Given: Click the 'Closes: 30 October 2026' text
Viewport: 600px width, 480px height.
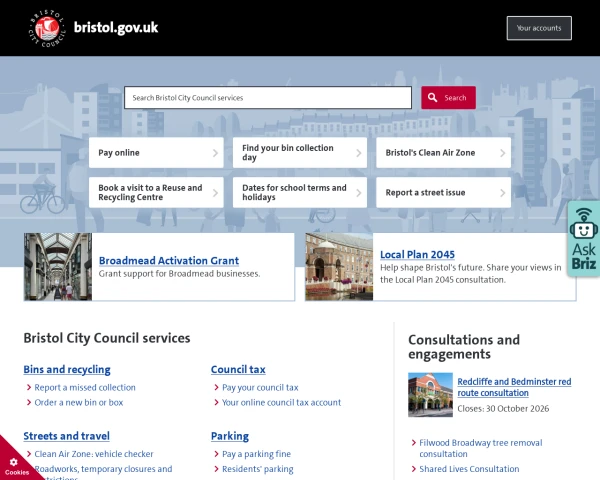Looking at the screenshot, I should pos(503,408).
